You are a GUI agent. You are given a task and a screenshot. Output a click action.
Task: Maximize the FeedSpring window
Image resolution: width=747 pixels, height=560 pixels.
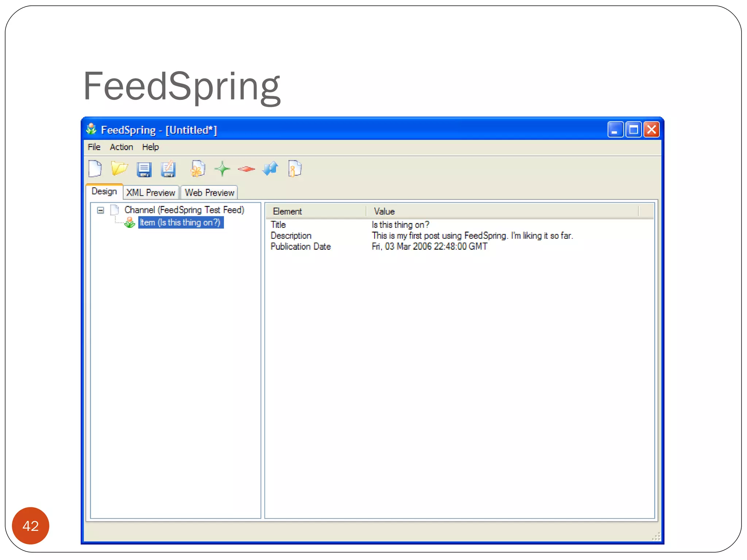pos(633,129)
